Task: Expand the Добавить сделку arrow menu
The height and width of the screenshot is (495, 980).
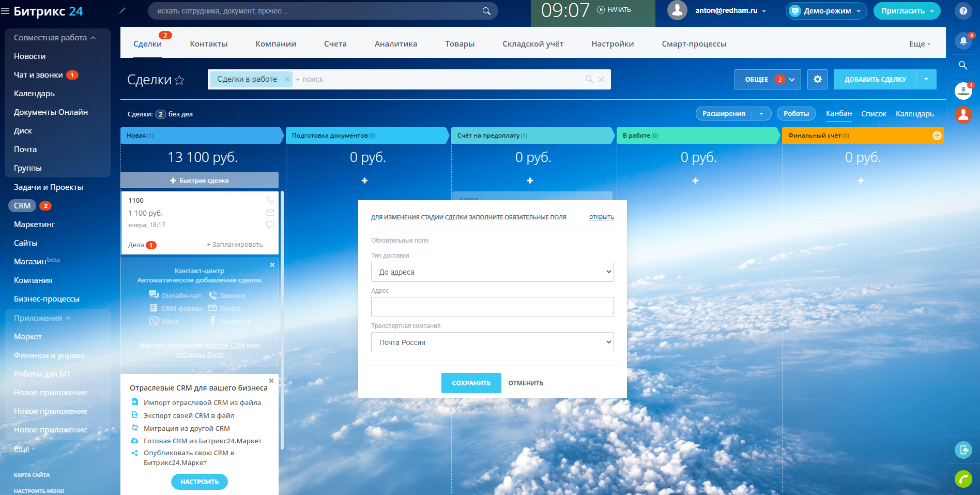Action: pos(926,80)
